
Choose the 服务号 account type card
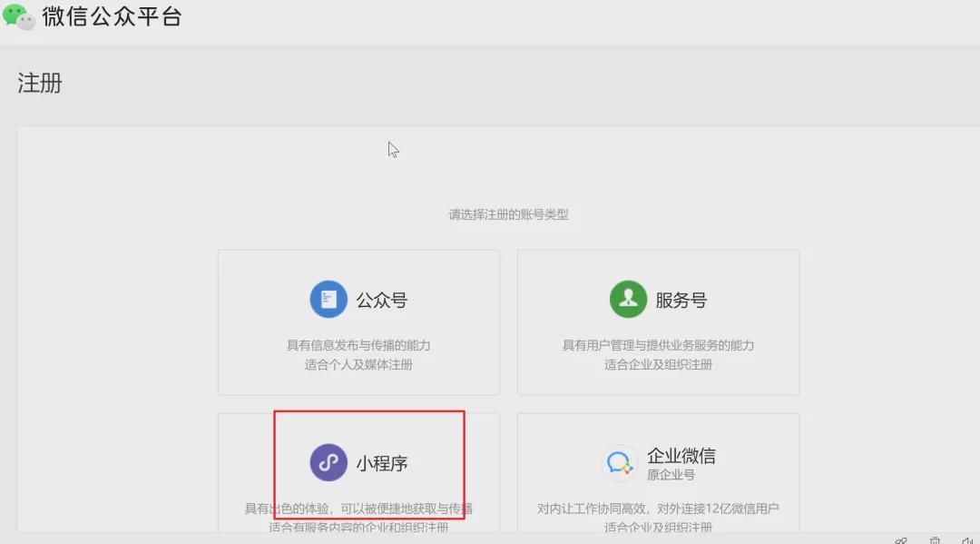658,322
